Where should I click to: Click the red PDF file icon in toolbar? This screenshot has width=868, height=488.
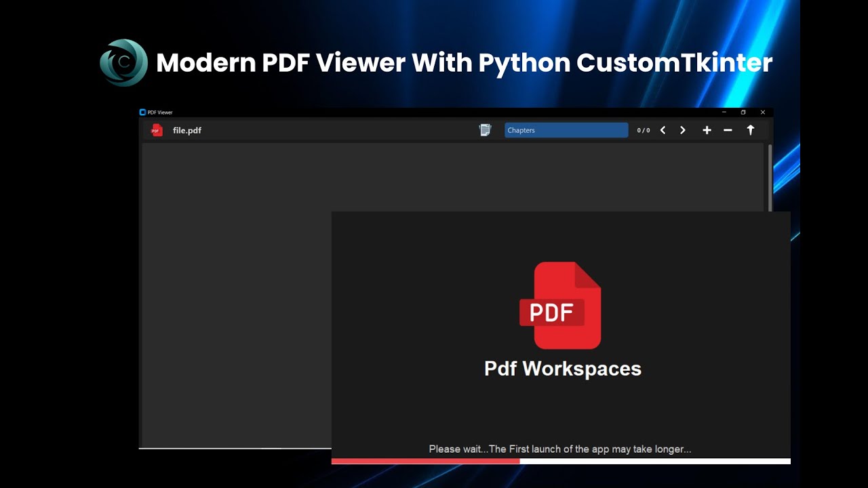157,130
